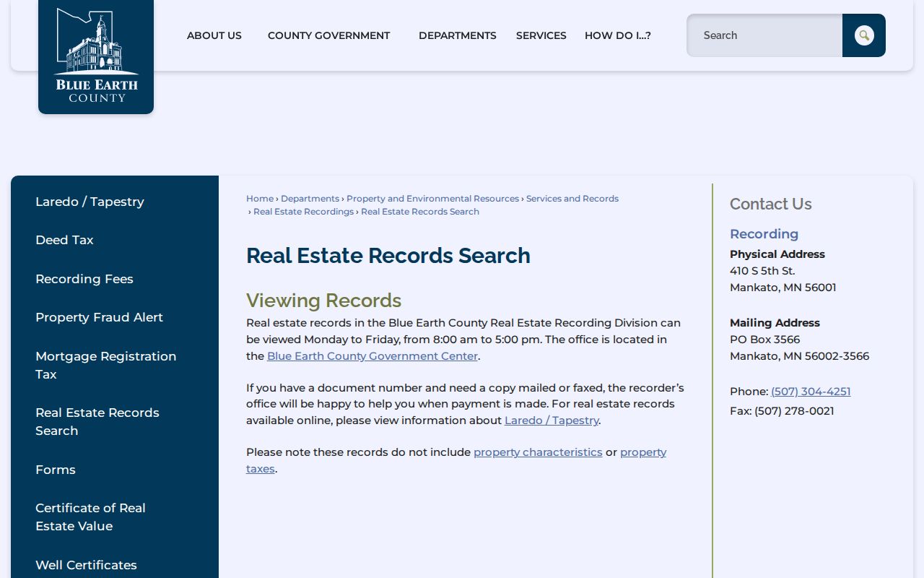Open Certificate of Real Estate Value page
This screenshot has width=924, height=578.
click(90, 517)
